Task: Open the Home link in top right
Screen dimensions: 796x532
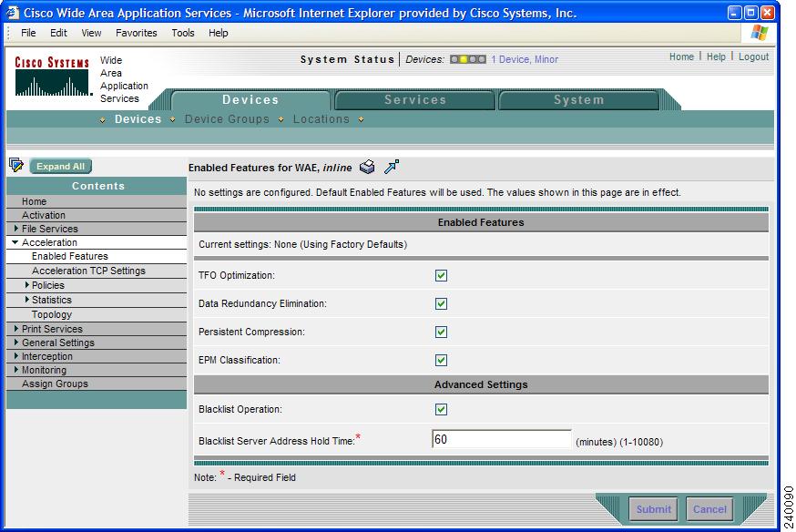Action: click(681, 56)
